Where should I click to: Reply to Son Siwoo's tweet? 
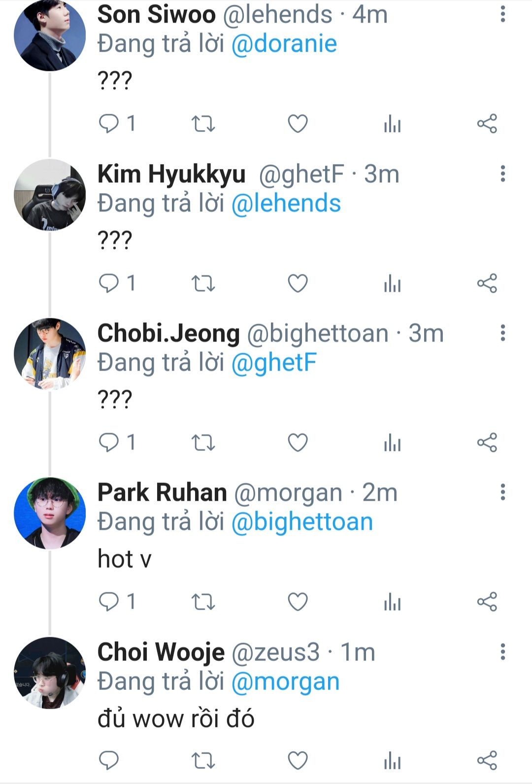click(109, 123)
